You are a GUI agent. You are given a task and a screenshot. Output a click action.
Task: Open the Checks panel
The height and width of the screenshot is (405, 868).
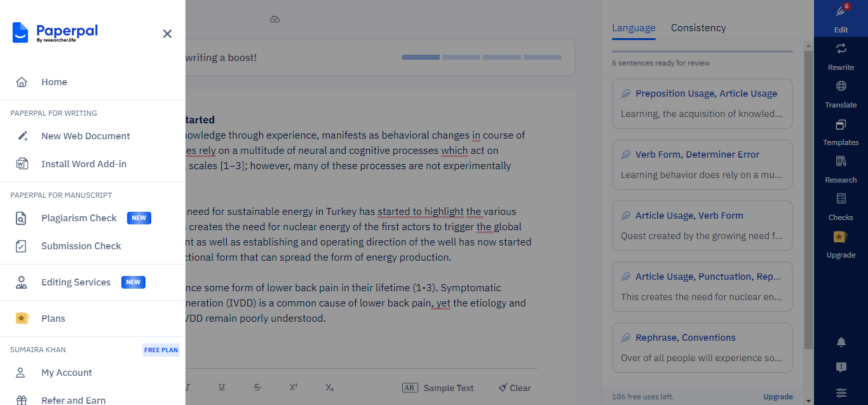pos(841,199)
